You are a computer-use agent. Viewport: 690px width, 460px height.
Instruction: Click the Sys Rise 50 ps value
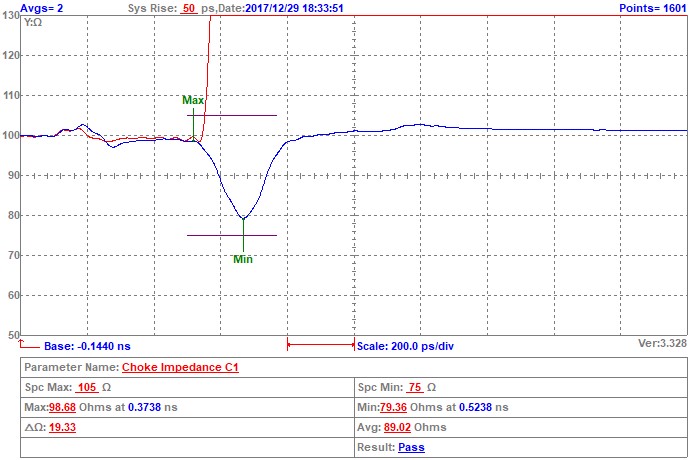click(188, 7)
